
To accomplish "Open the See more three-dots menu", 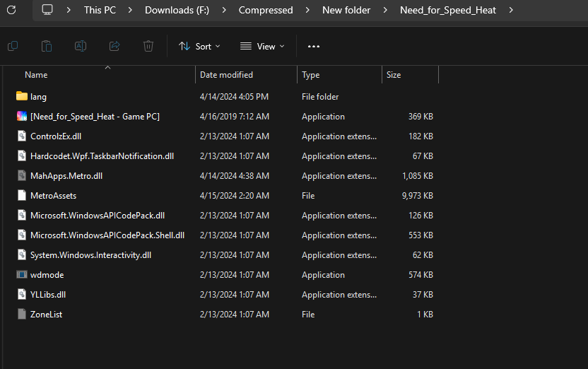I will [314, 46].
